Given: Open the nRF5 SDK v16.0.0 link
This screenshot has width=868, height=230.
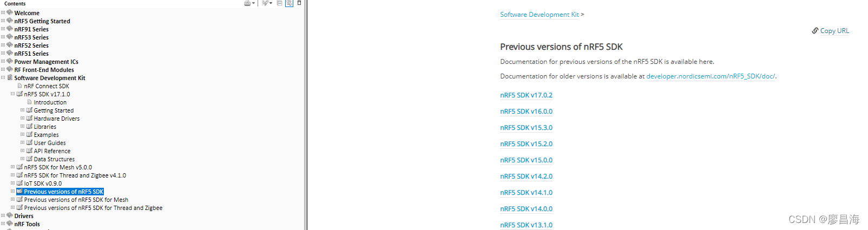Looking at the screenshot, I should (526, 111).
